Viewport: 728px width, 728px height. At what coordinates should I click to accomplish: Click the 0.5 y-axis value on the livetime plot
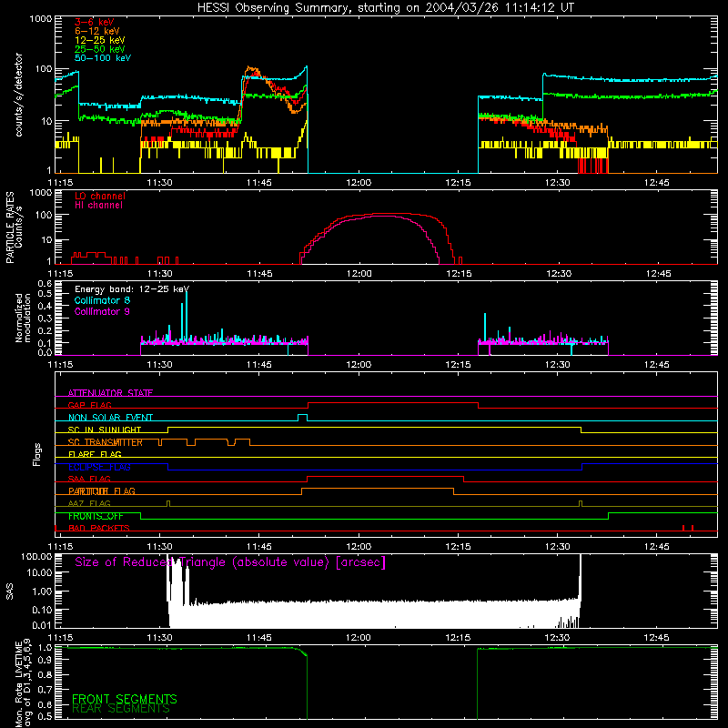(x=45, y=716)
